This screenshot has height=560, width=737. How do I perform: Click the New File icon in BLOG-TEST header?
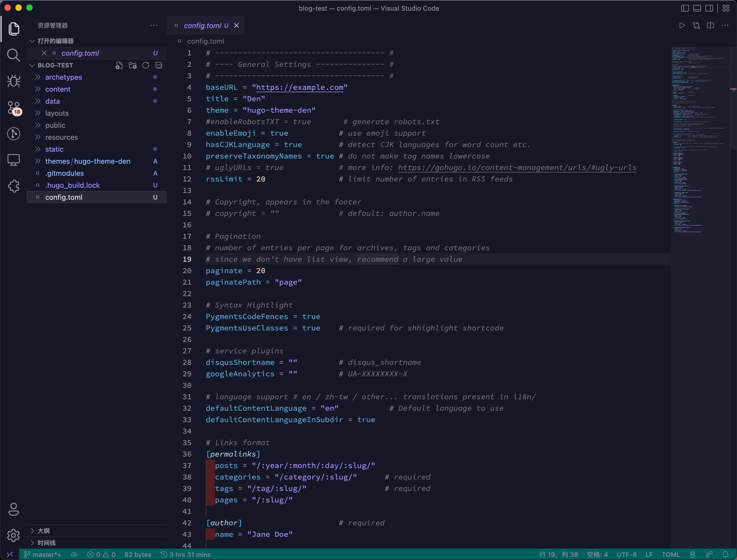coord(119,65)
